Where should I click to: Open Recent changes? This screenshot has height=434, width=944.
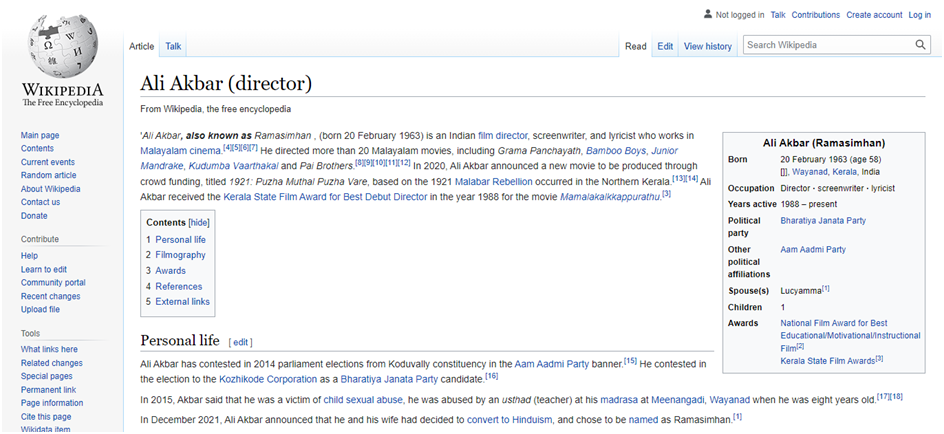pos(50,296)
